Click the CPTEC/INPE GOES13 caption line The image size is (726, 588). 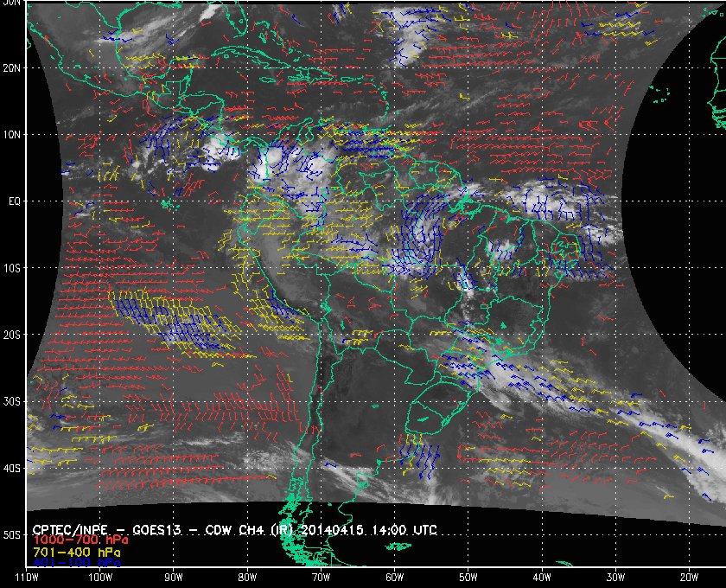click(x=235, y=530)
